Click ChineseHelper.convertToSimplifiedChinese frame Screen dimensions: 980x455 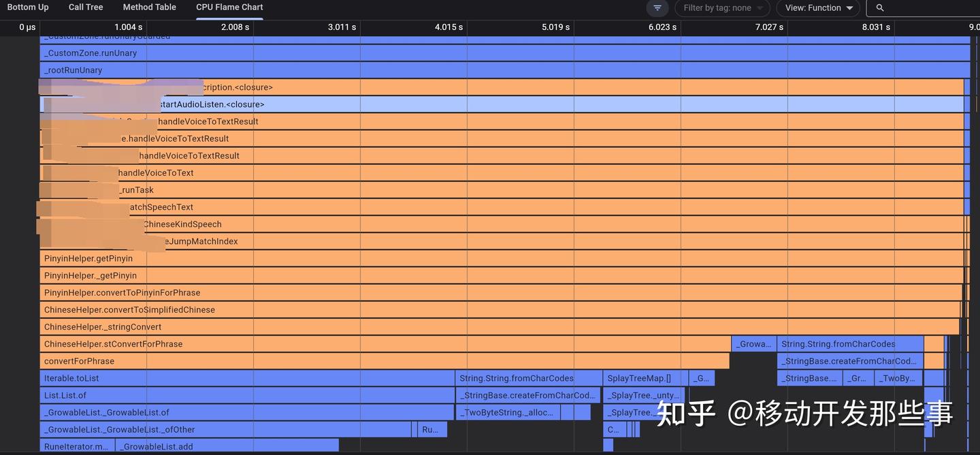pos(500,310)
